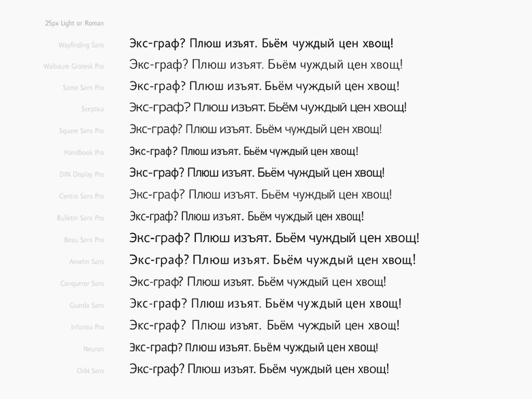Viewport: 532px width, 399px height.
Task: Select the Anselm Sans font label
Action: click(86, 262)
